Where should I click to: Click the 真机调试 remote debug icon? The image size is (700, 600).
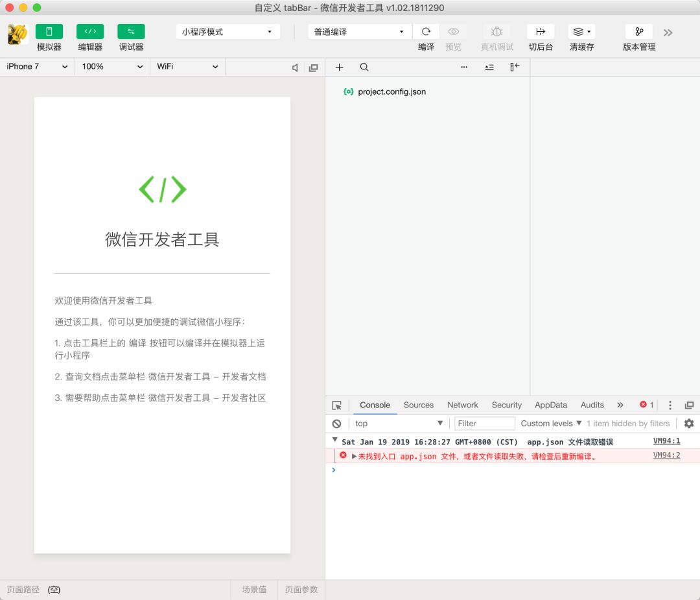[x=497, y=32]
